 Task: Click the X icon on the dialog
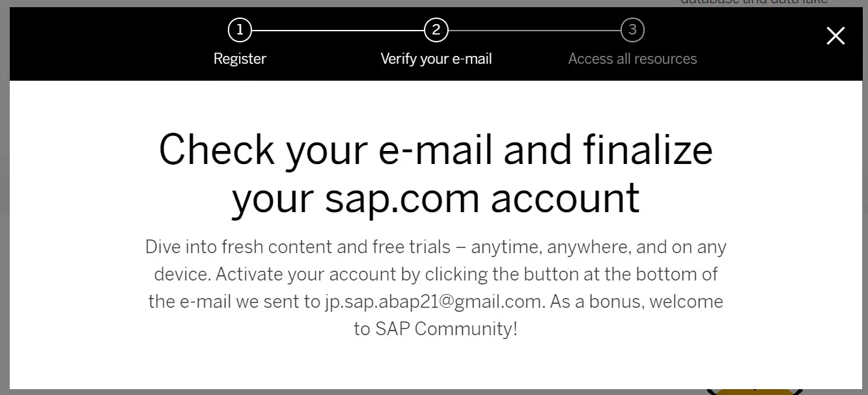835,36
